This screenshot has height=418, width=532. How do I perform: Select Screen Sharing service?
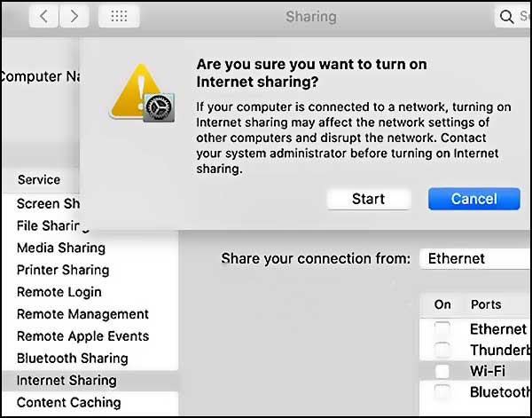coord(48,204)
